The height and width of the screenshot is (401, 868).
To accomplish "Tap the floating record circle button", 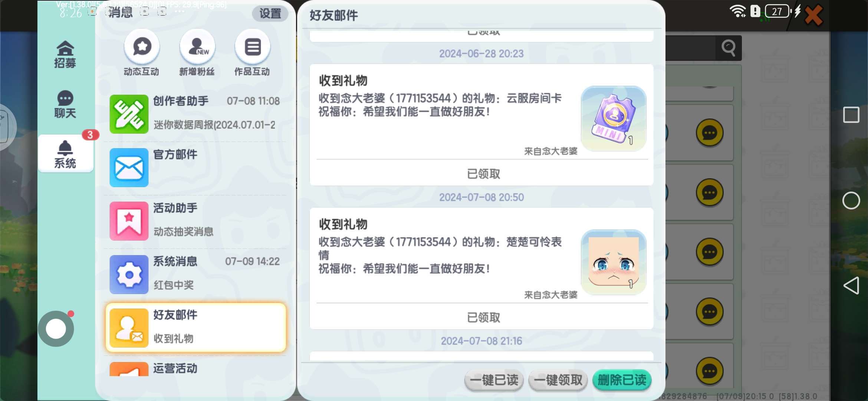I will pos(56,329).
